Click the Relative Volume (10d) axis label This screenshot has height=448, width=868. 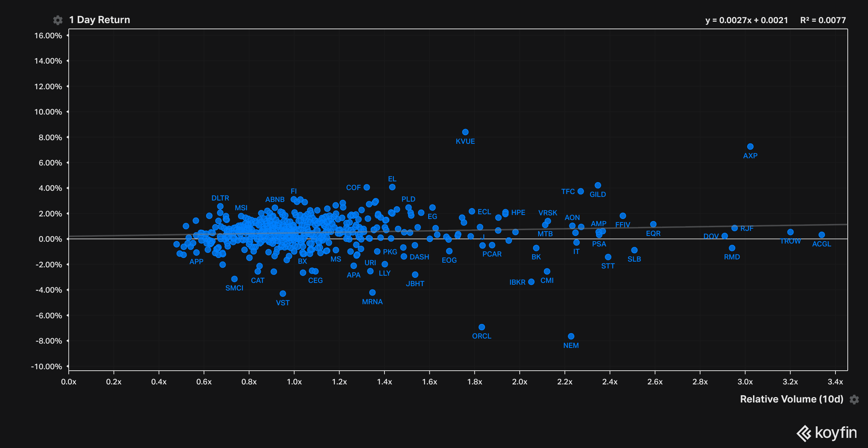tap(791, 399)
